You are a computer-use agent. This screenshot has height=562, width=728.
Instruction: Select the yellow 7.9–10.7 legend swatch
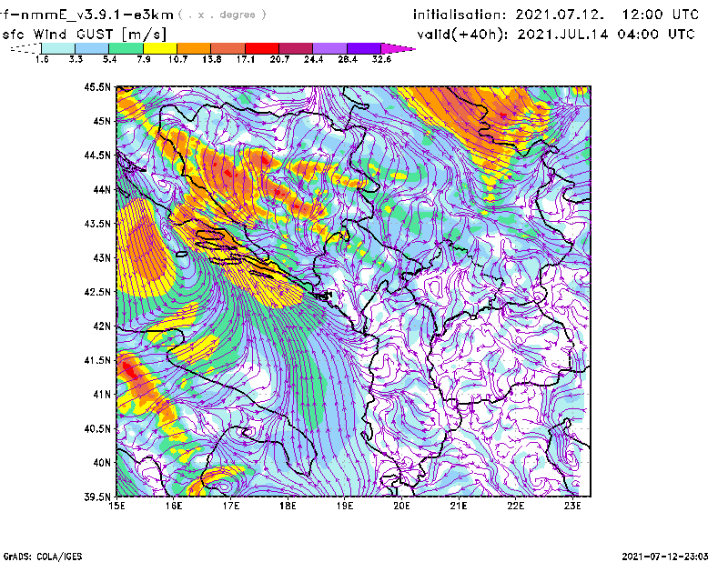click(x=160, y=48)
